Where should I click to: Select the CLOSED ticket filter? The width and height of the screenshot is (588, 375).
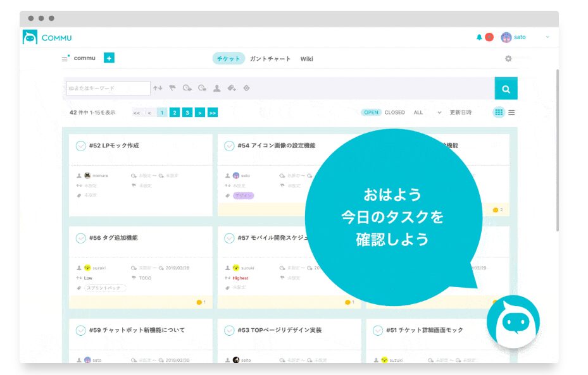(x=394, y=113)
